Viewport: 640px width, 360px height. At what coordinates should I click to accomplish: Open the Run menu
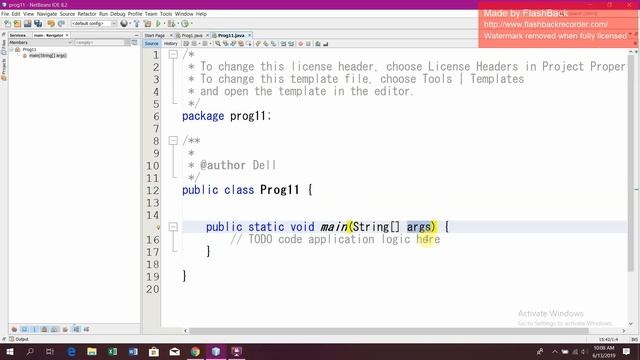(103, 14)
